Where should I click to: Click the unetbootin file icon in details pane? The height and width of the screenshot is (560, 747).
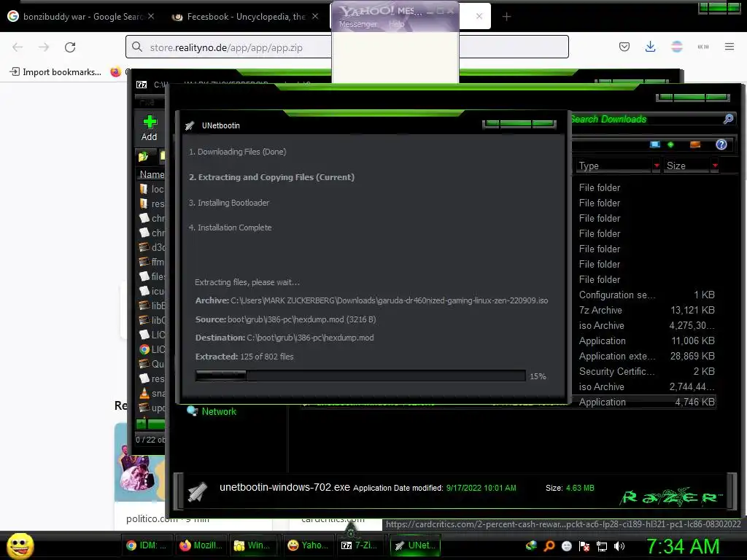click(x=197, y=492)
